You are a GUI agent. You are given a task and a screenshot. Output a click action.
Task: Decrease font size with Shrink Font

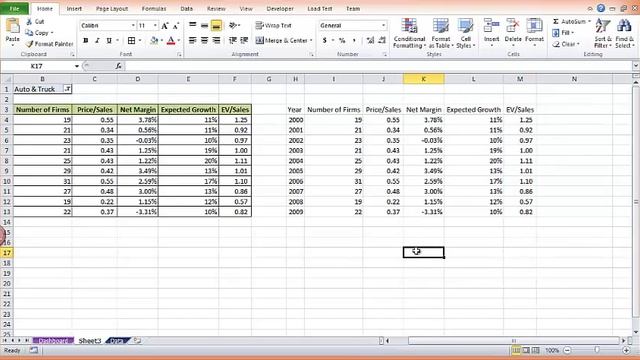coord(176,26)
